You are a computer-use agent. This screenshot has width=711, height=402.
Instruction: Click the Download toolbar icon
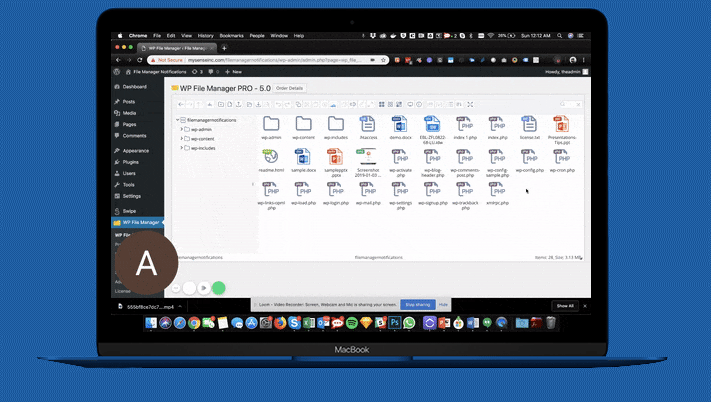click(x=258, y=104)
